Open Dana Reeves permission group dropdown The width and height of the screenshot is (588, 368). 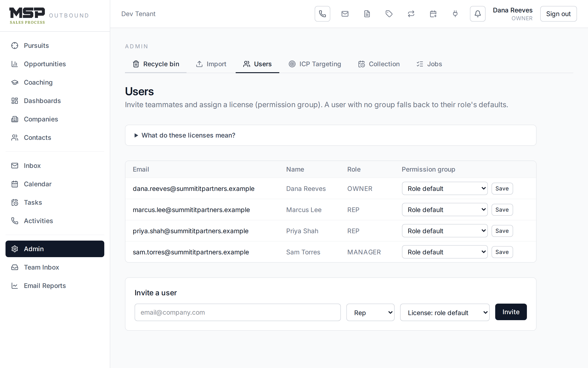(445, 188)
